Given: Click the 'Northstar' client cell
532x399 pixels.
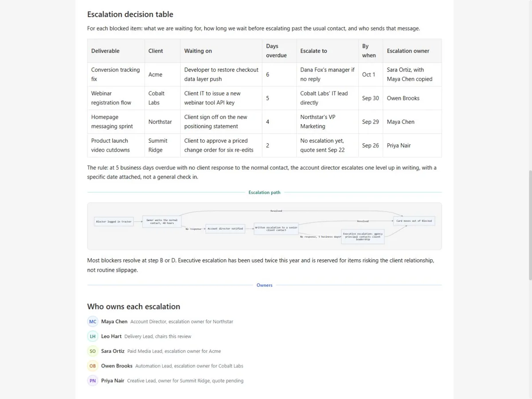Looking at the screenshot, I should (163, 121).
